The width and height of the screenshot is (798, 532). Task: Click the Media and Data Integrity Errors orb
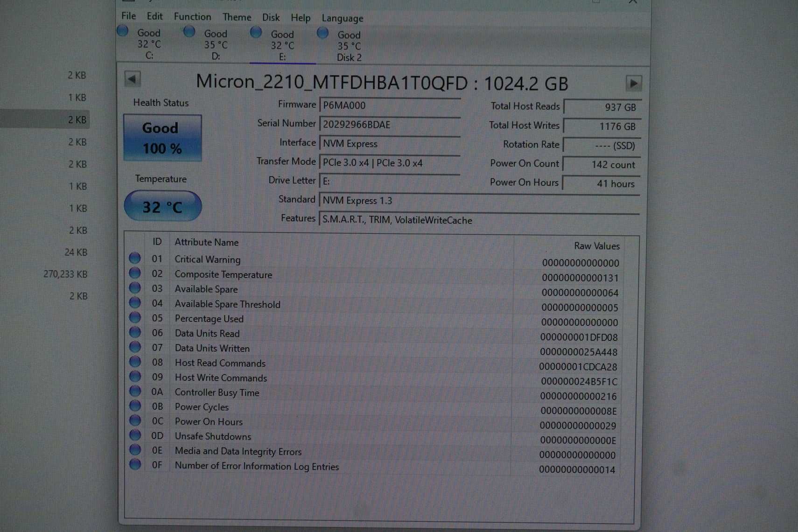(x=135, y=449)
